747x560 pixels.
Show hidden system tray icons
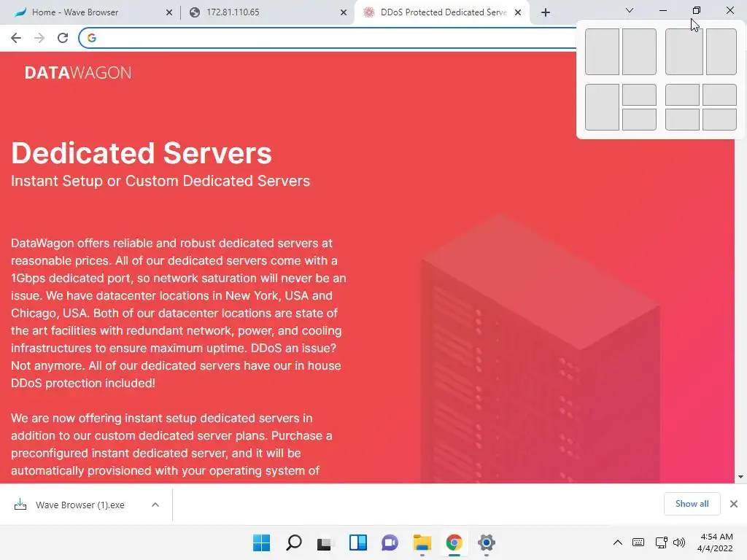click(617, 542)
